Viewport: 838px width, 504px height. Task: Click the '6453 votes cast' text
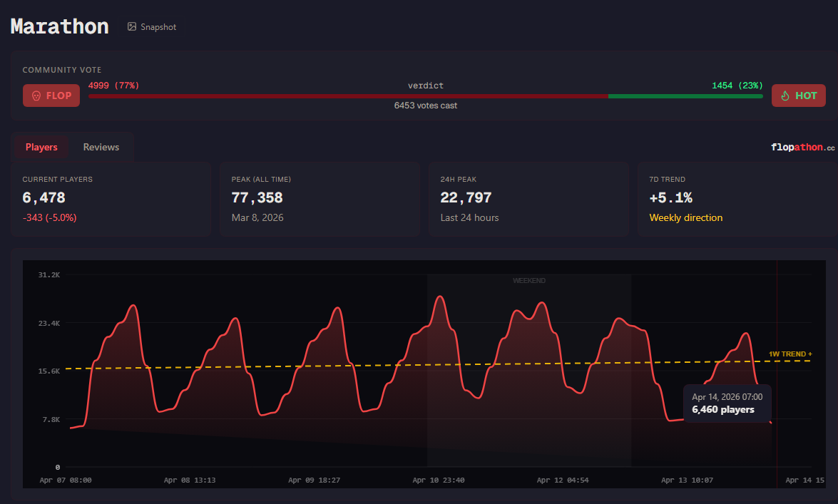(425, 106)
